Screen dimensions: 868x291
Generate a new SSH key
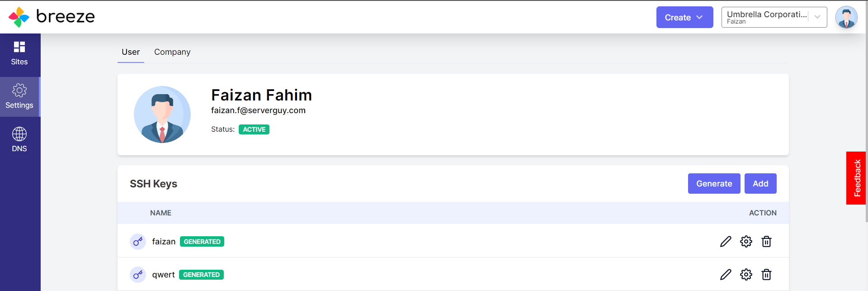pyautogui.click(x=714, y=184)
